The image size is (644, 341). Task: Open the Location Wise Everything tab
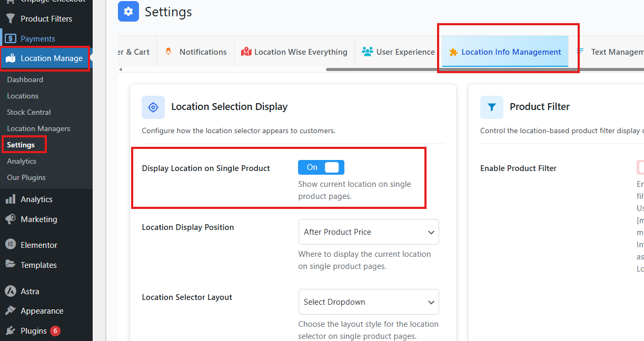[x=294, y=52]
